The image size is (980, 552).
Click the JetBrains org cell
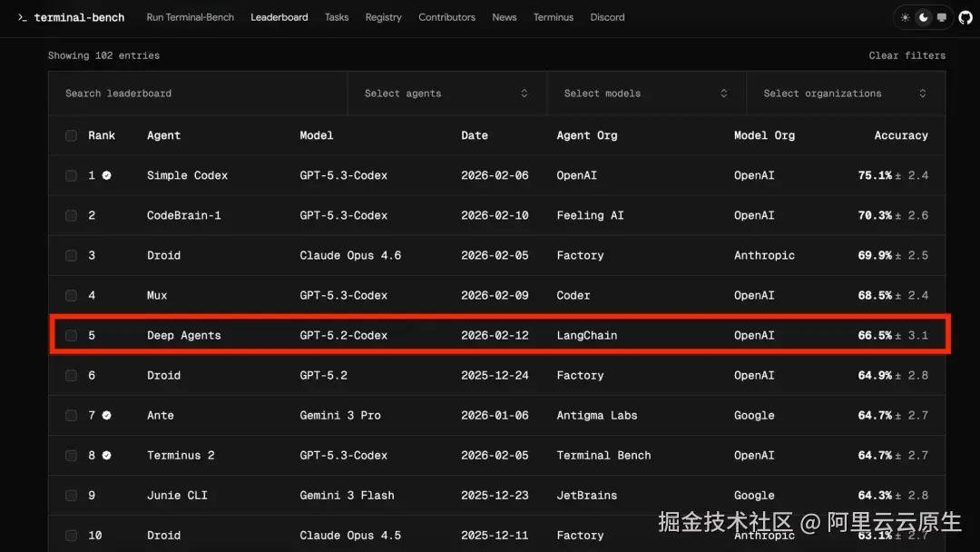pos(587,496)
